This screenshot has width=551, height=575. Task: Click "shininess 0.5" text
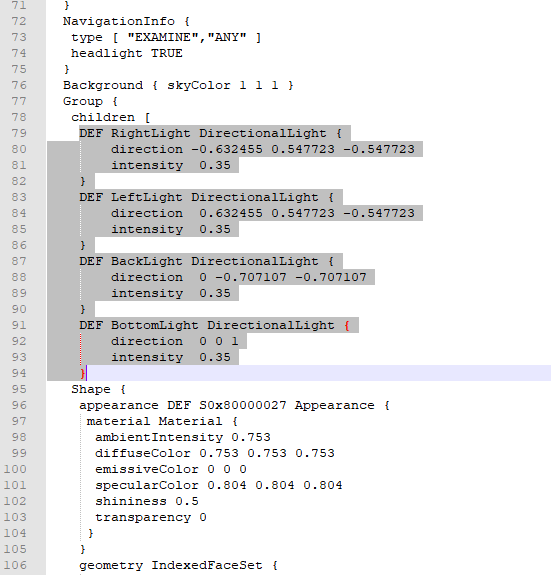tap(147, 501)
